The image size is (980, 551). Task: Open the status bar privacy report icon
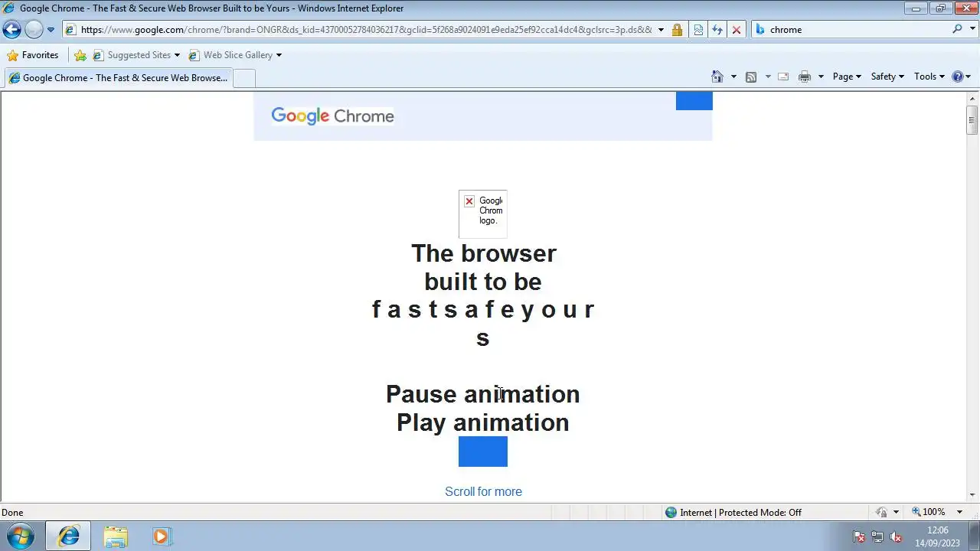click(x=882, y=512)
